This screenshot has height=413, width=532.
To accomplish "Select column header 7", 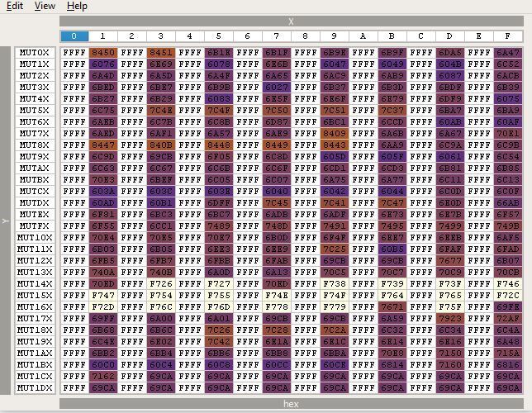I will click(276, 36).
